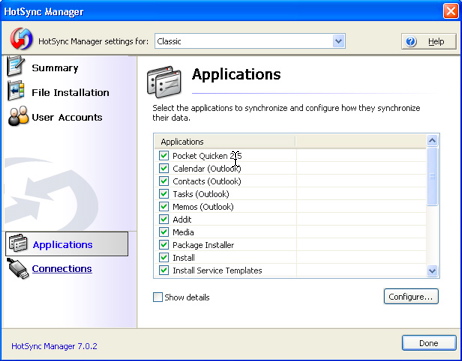Close the HotSync Manager window
This screenshot has width=462, height=361.
click(451, 11)
